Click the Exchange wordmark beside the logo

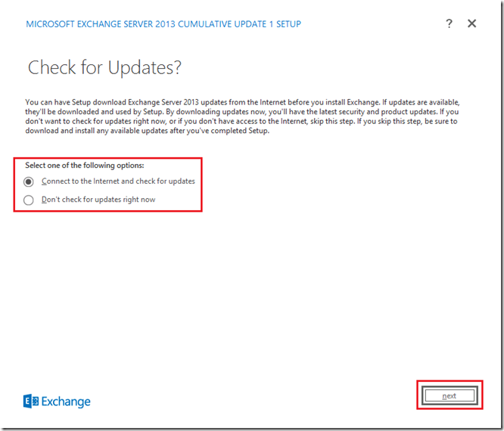[x=66, y=402]
